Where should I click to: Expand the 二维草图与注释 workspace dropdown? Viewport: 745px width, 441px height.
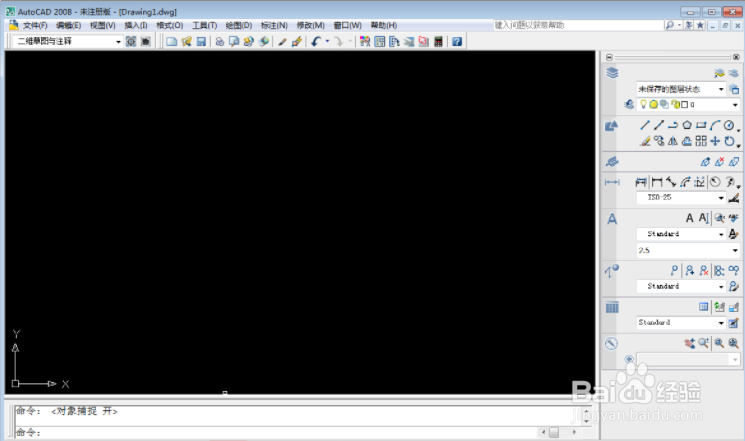tap(118, 42)
